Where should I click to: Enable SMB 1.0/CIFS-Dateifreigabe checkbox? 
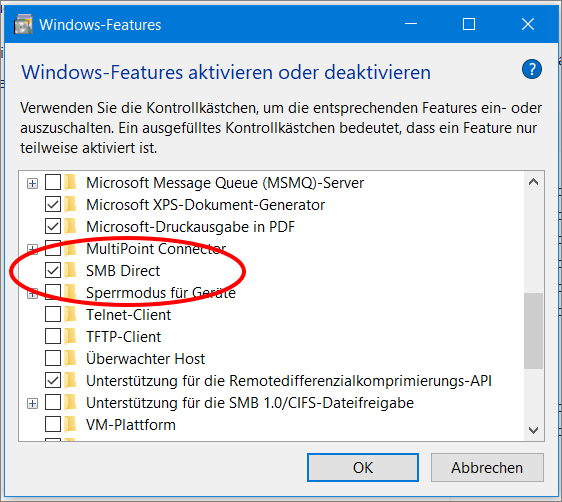coord(53,403)
